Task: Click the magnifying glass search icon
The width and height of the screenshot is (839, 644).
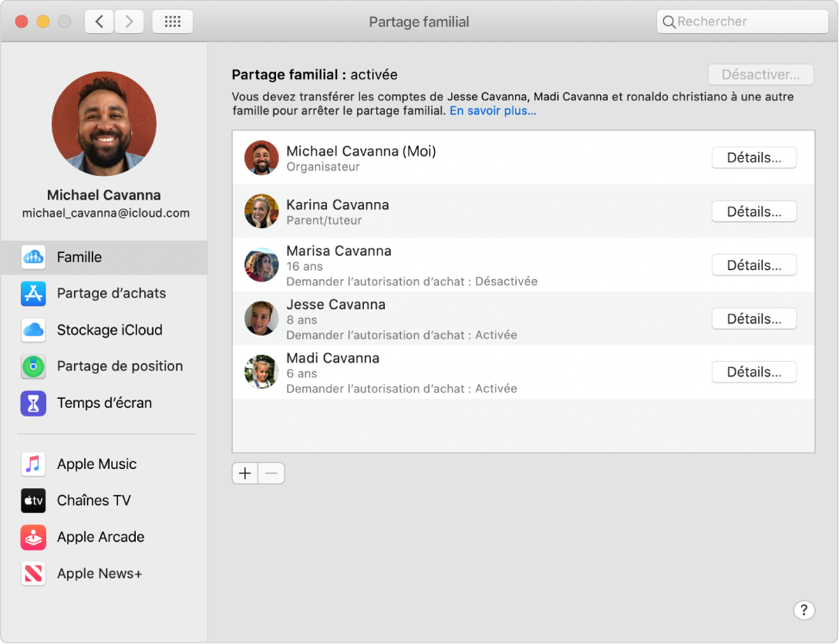Action: pyautogui.click(x=669, y=22)
